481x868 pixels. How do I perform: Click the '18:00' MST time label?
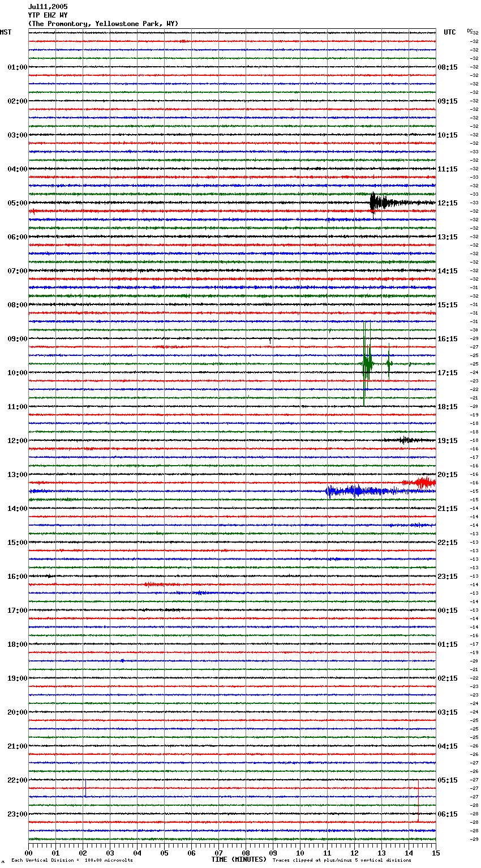[x=18, y=644]
